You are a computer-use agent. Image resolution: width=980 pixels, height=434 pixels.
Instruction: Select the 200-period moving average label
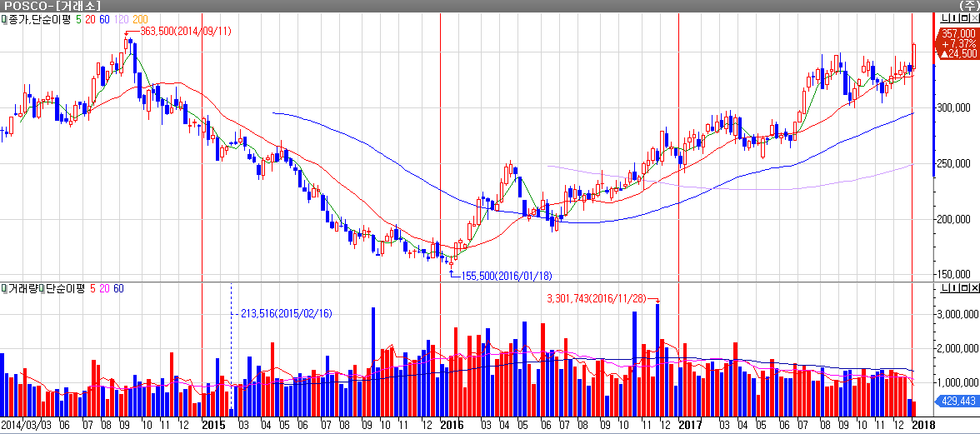click(x=141, y=19)
